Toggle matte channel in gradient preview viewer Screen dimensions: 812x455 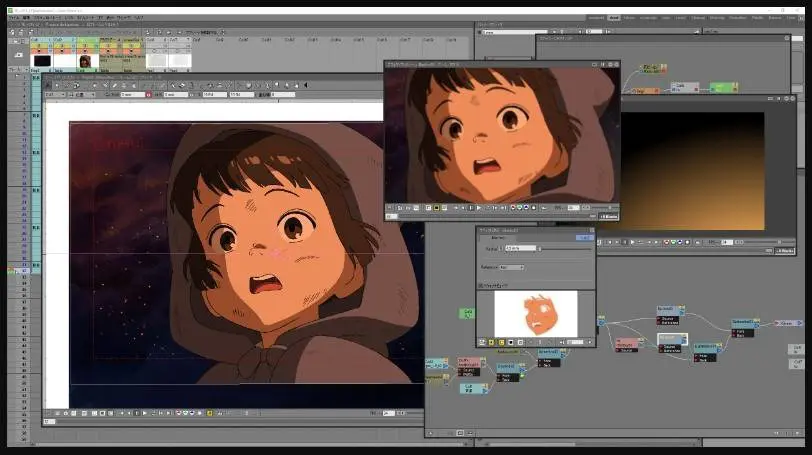tap(687, 242)
